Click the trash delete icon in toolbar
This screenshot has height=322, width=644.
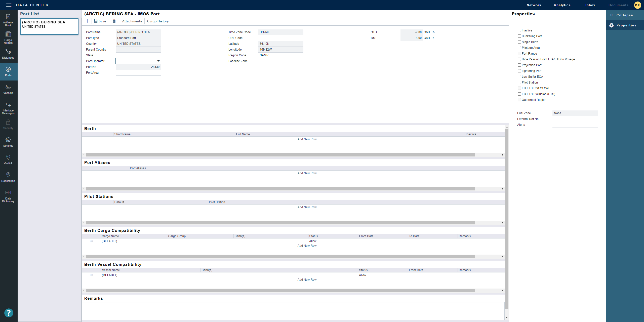click(x=114, y=21)
